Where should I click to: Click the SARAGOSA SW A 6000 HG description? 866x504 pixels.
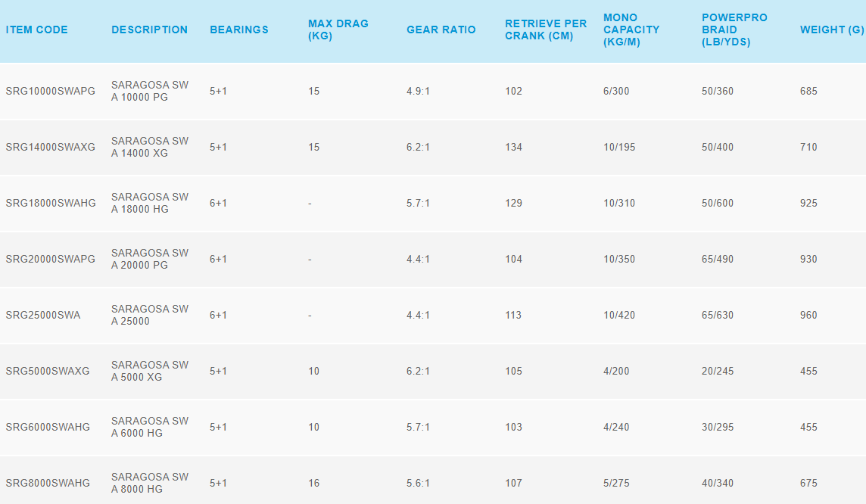150,428
